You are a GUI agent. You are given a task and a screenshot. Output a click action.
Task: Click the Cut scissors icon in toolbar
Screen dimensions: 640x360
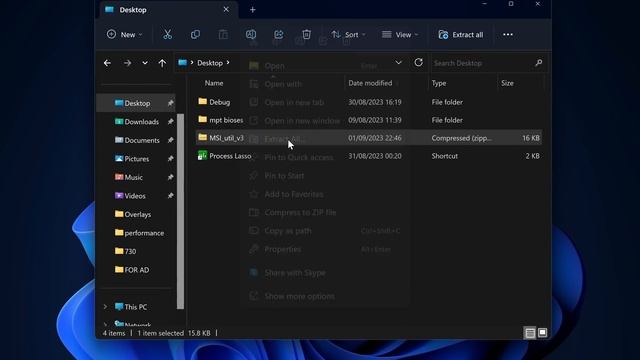click(167, 35)
